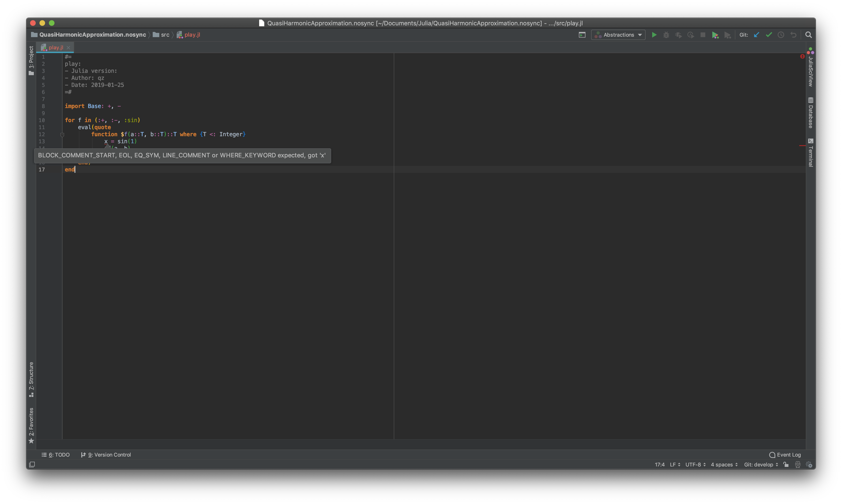Open the Git: develop branch selector
842x504 pixels.
point(760,464)
